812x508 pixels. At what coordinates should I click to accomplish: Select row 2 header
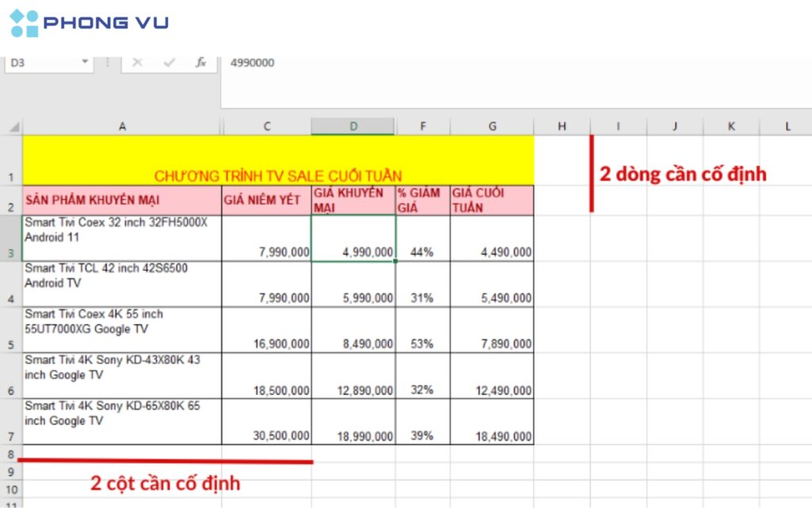(11, 200)
